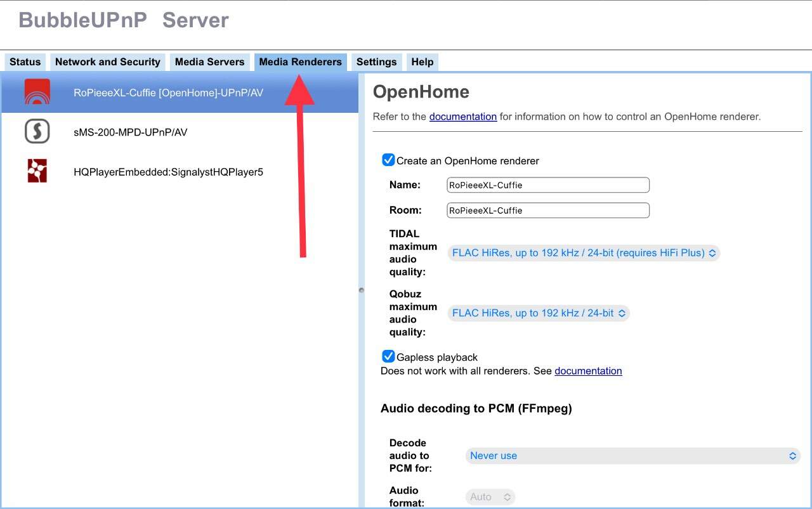Open the Settings tab
This screenshot has height=509, width=812.
(376, 62)
